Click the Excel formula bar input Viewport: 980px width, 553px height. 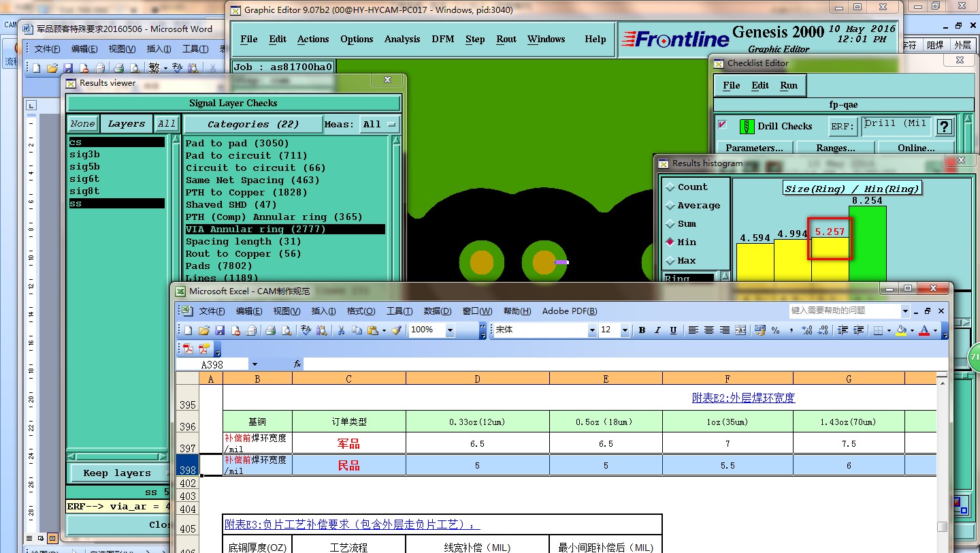[625, 364]
